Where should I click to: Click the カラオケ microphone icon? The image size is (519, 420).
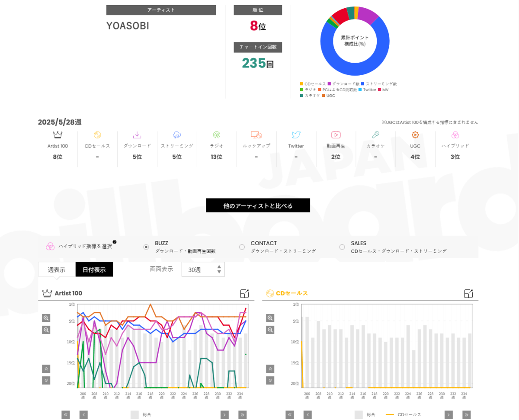pos(376,135)
